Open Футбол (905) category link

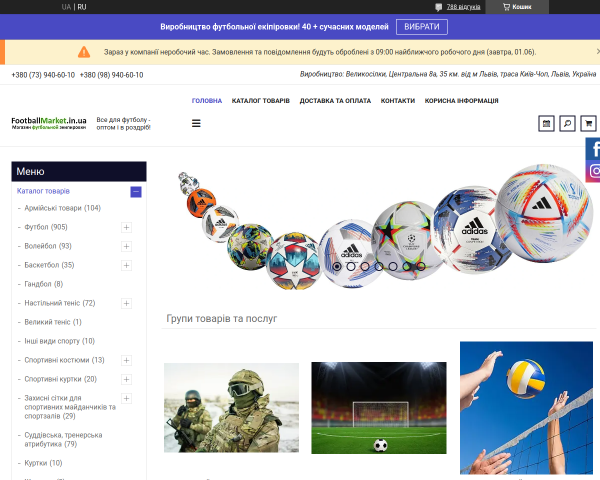point(46,227)
